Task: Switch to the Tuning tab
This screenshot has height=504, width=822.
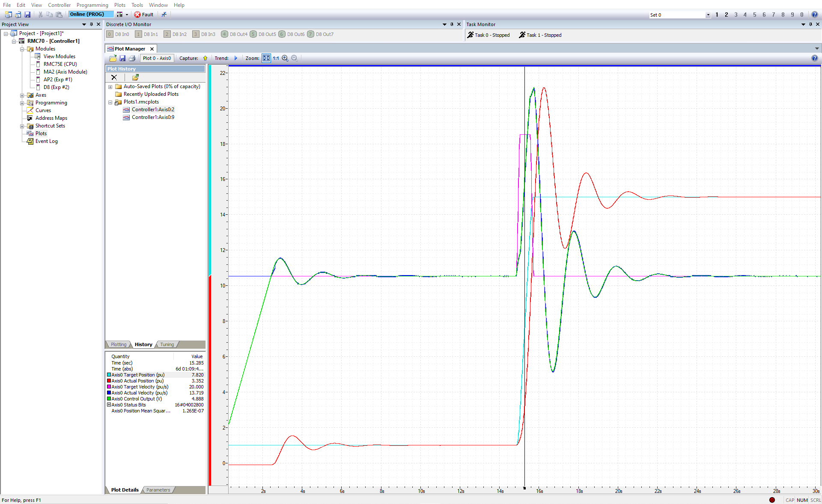Action: click(x=167, y=344)
